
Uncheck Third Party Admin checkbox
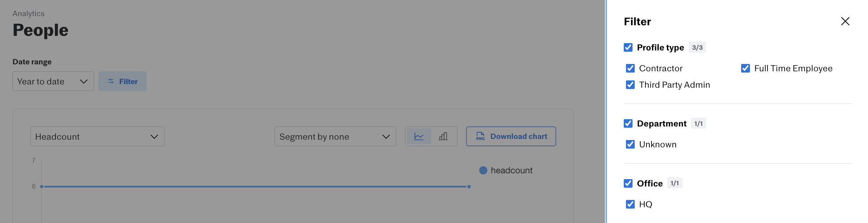(x=630, y=85)
